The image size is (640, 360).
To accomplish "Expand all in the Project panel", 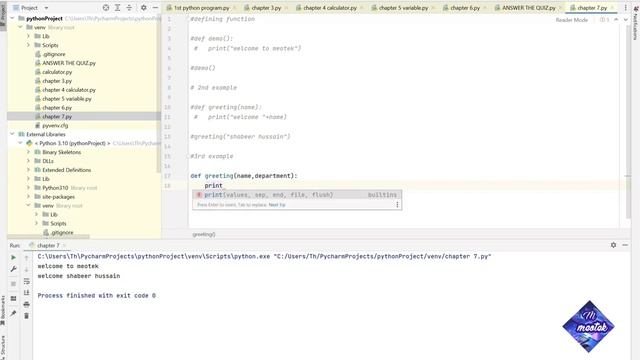I will point(118,8).
